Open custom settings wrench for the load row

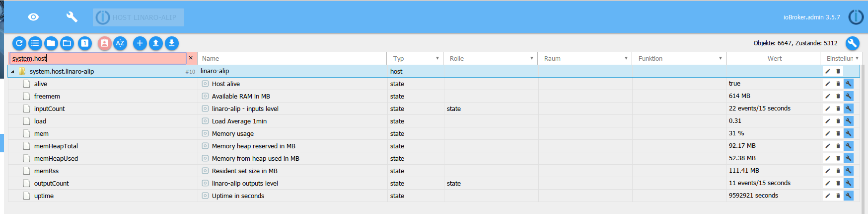click(849, 121)
